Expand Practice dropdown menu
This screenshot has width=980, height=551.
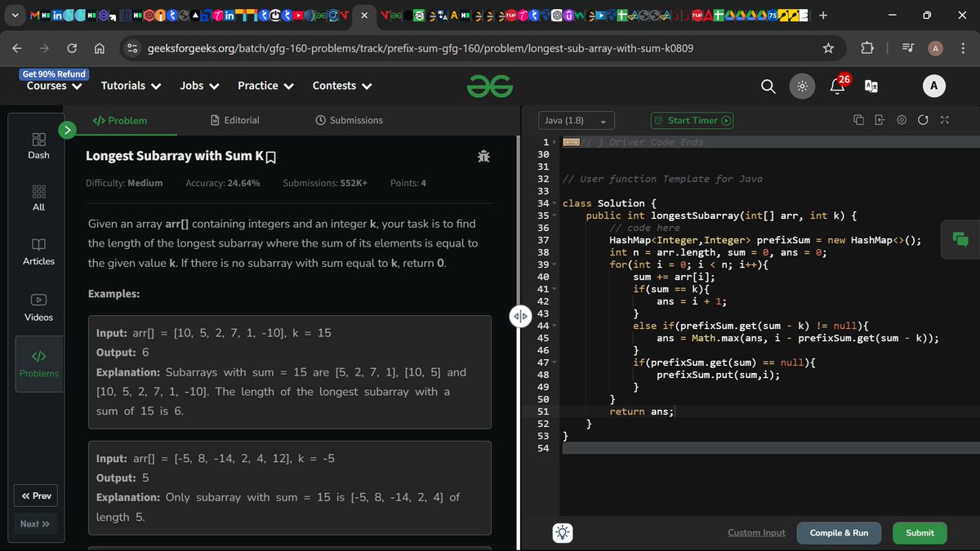265,86
